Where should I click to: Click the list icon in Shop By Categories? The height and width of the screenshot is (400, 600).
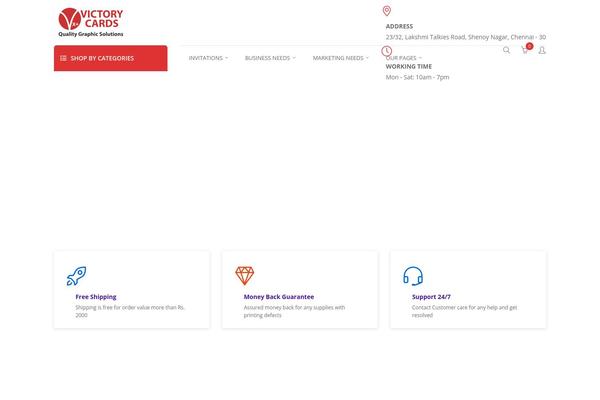click(x=63, y=58)
